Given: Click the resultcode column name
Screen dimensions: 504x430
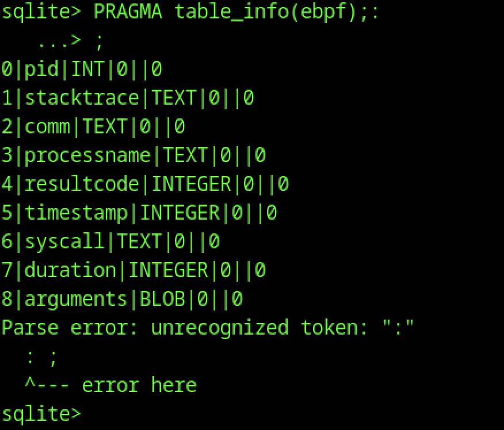Looking at the screenshot, I should (x=82, y=184).
